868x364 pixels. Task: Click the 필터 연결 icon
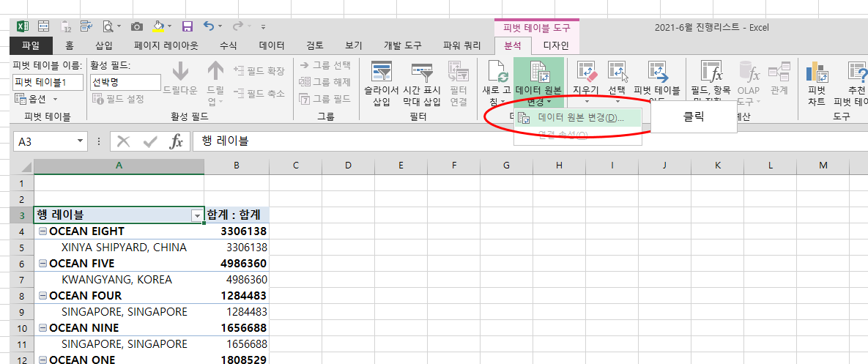point(459,72)
